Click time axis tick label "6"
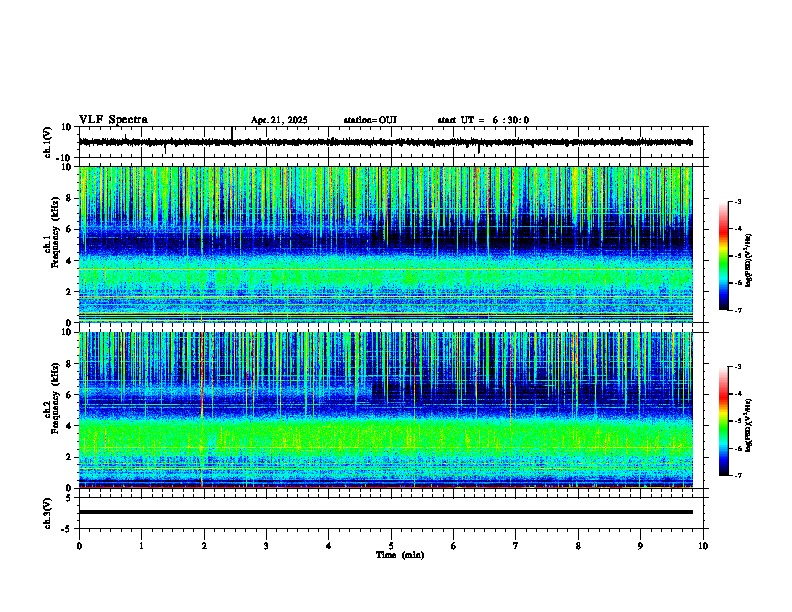Viewport: 792px width, 612px height. 454,546
